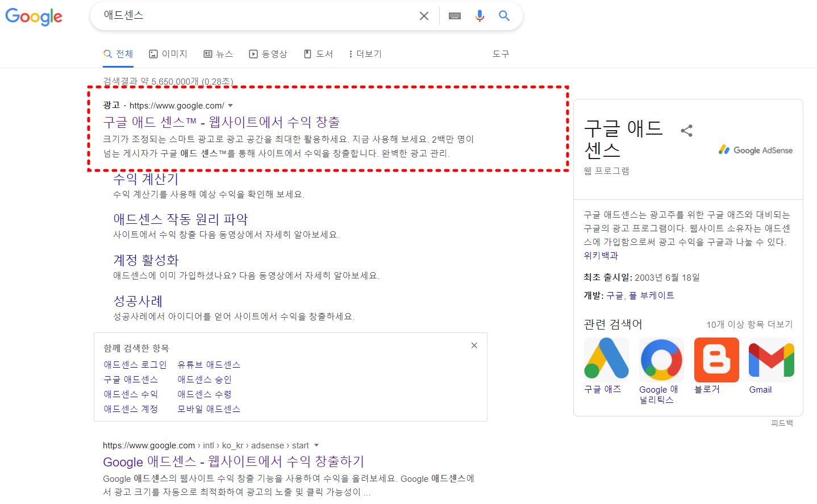
Task: Open related search 구글 애즈 icon
Action: (606, 360)
